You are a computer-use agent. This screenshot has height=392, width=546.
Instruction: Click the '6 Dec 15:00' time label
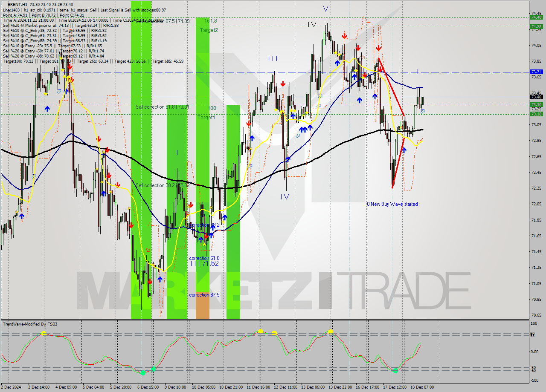click(x=148, y=387)
